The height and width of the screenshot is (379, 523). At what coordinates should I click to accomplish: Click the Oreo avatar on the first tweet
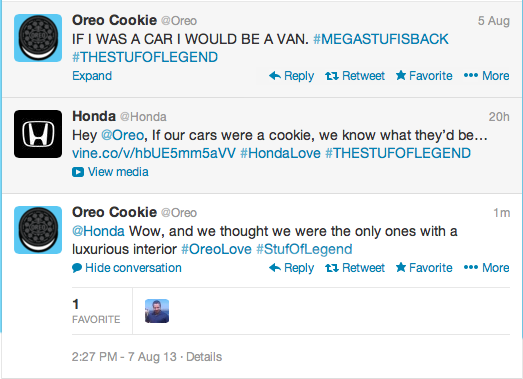click(38, 38)
